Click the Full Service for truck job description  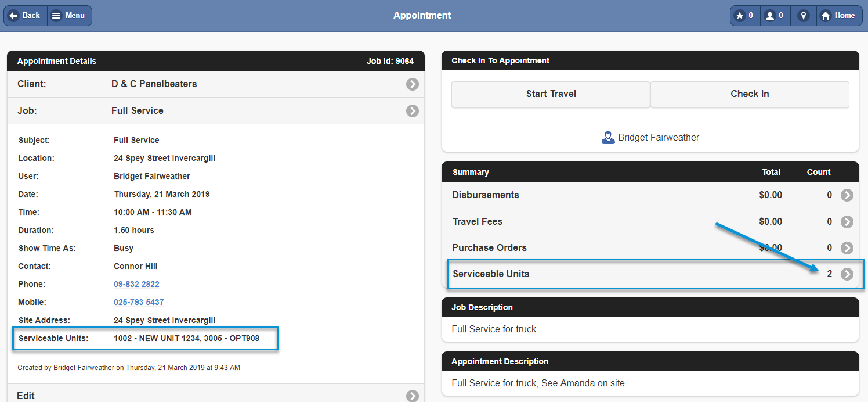[x=494, y=329]
